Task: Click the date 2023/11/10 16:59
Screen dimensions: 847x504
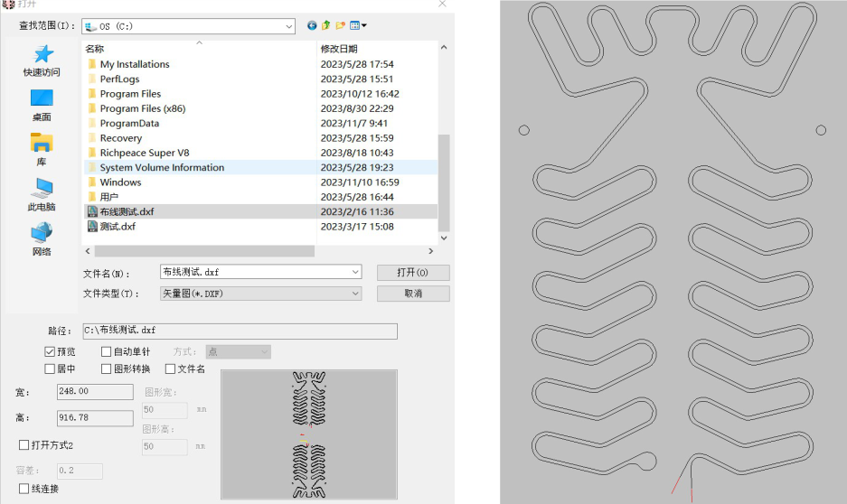Action: click(x=360, y=182)
